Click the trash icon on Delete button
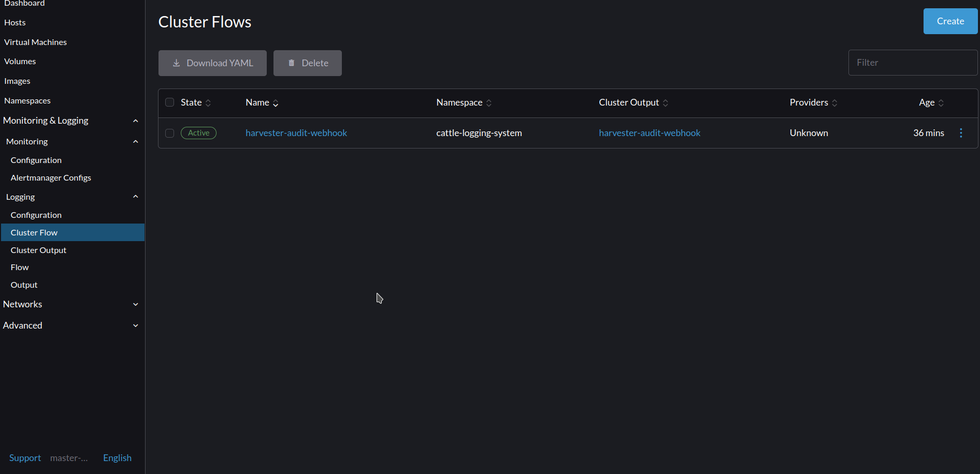The width and height of the screenshot is (980, 474). [x=291, y=63]
